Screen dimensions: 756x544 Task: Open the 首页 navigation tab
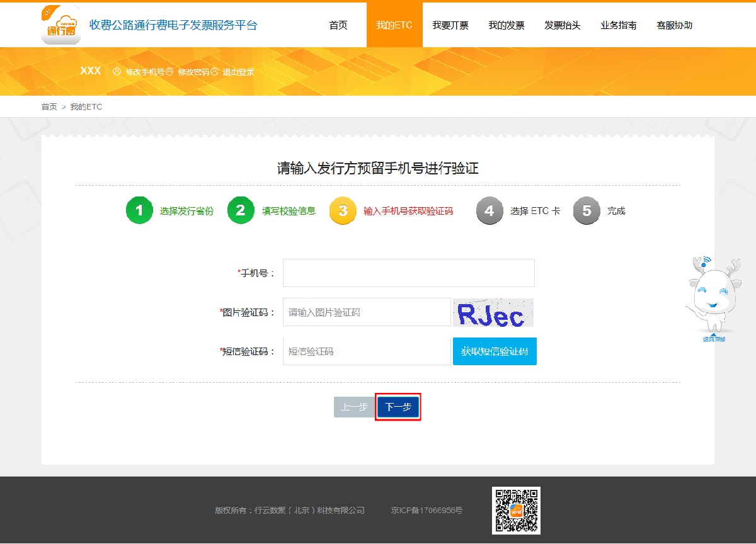click(x=338, y=25)
